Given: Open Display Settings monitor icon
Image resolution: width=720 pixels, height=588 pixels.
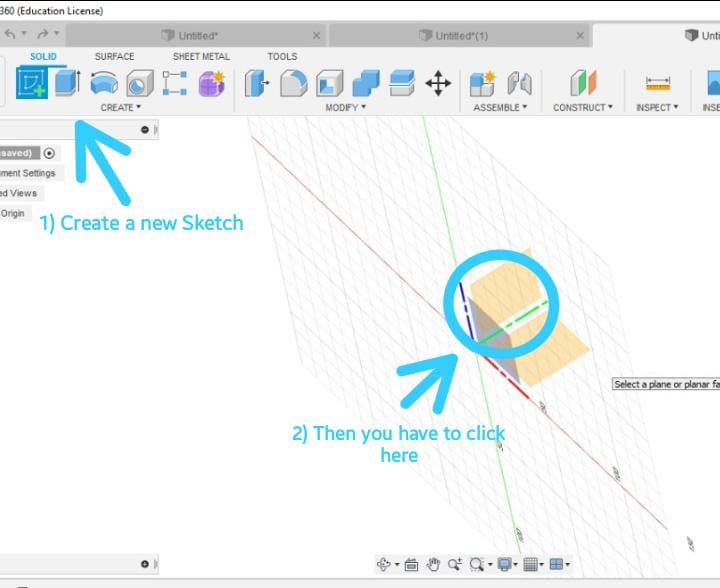Looking at the screenshot, I should pyautogui.click(x=505, y=564).
